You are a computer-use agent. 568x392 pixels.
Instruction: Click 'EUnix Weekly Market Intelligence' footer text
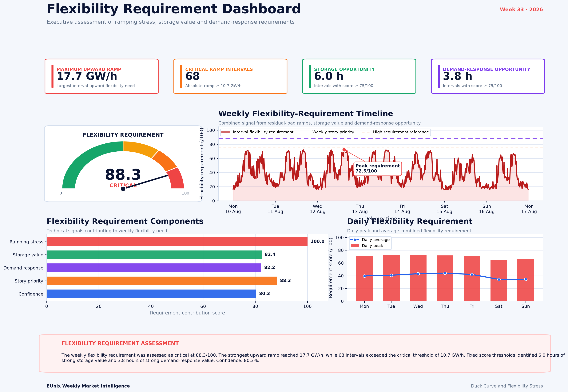(88, 386)
